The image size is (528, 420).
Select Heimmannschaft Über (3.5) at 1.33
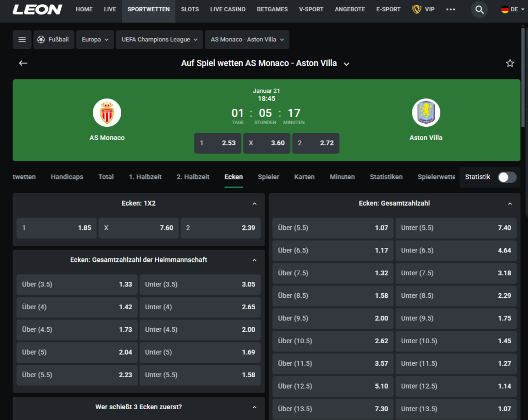coord(77,284)
